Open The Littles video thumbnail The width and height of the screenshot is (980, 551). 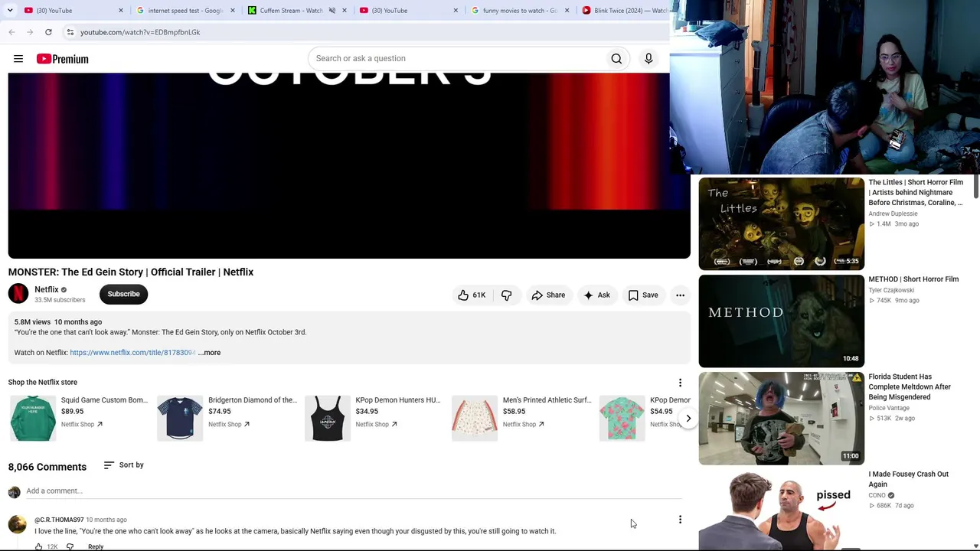coord(781,223)
